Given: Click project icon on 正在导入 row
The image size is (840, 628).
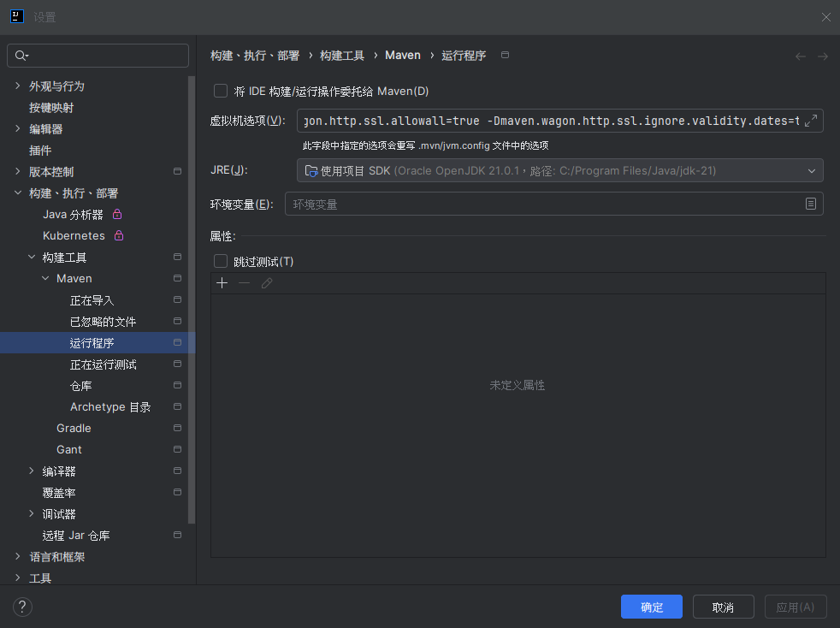Looking at the screenshot, I should coord(177,299).
